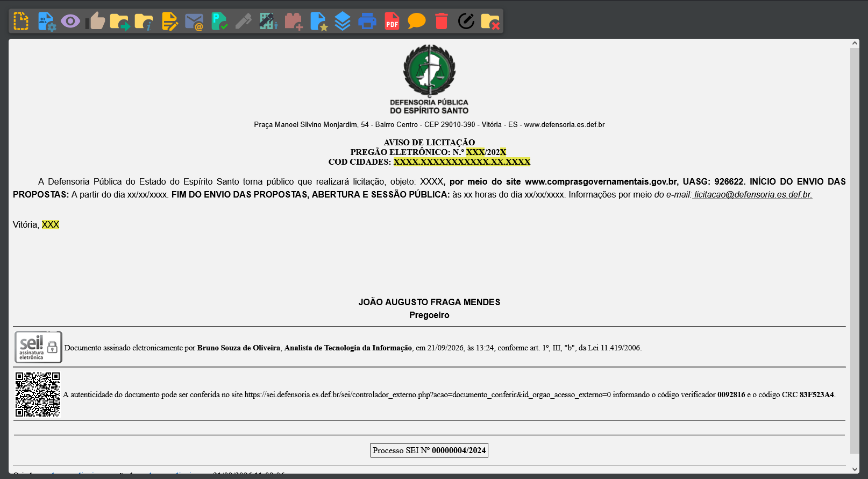
Task: Click the 'www.comprasgovernamentais.gov.br' text
Action: coord(601,181)
